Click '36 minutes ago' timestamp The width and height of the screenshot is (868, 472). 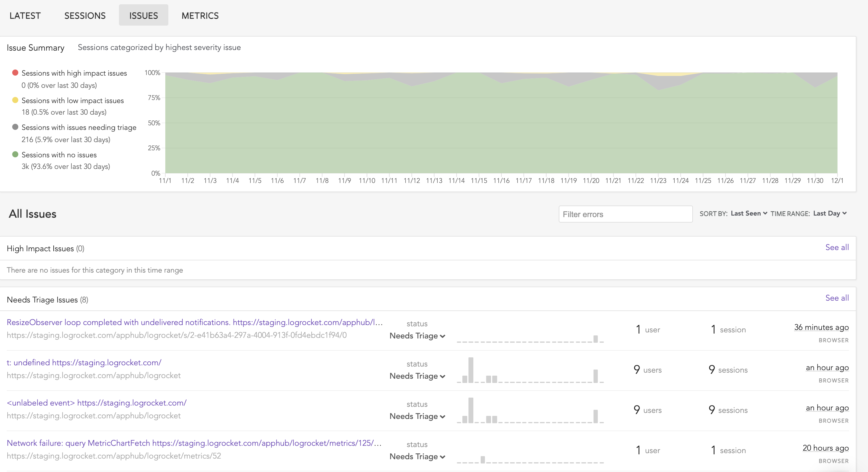tap(821, 327)
